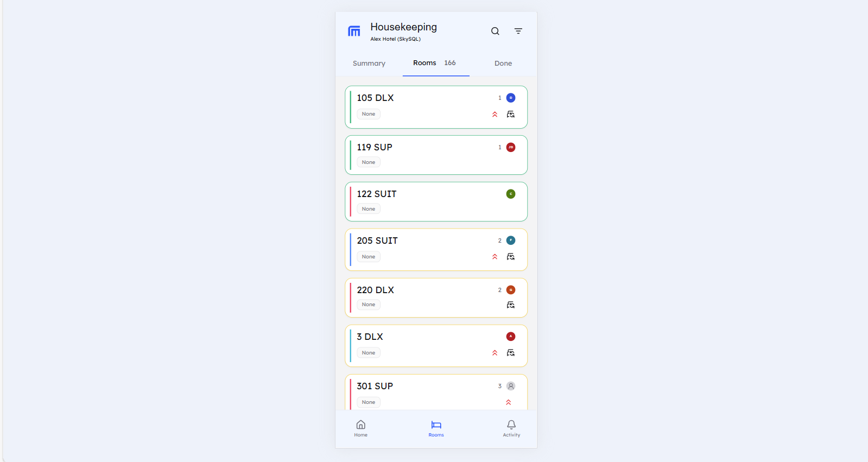Click the task sheet icon on room 105 DLX
868x462 pixels.
pyautogui.click(x=510, y=115)
